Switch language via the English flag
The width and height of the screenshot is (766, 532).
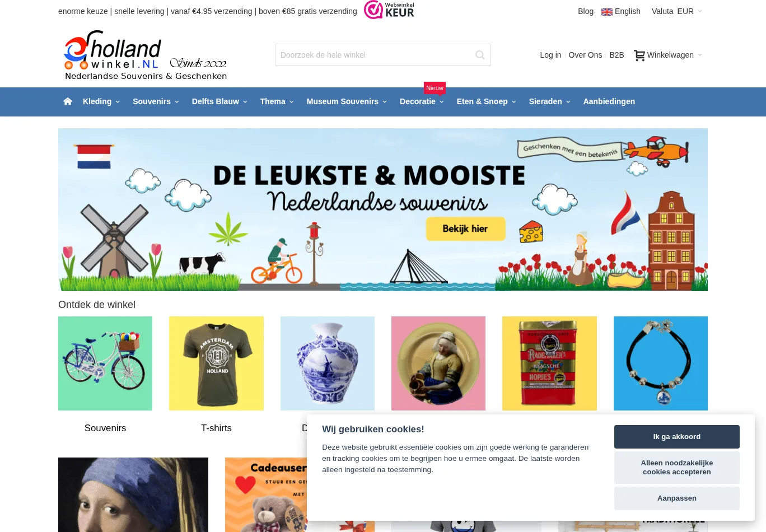point(607,12)
